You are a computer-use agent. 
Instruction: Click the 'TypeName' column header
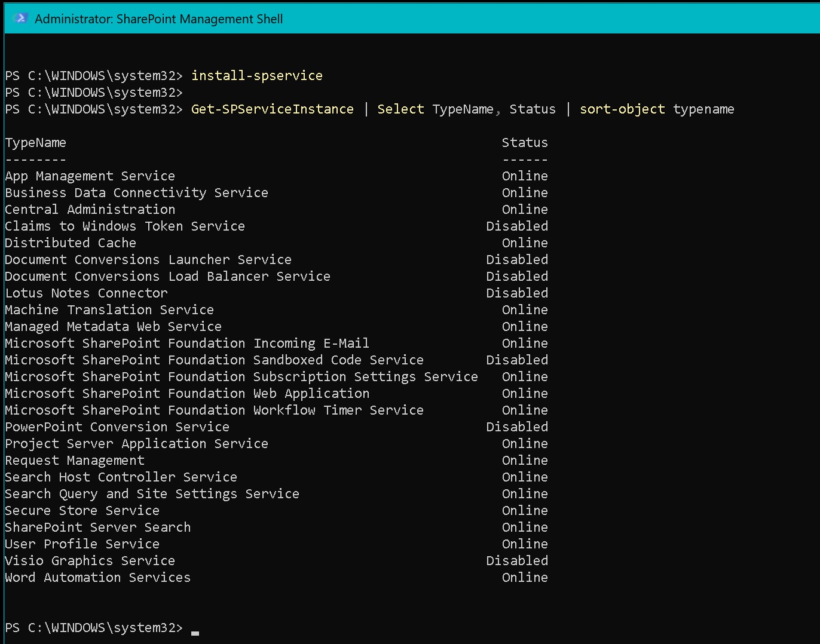tap(36, 143)
